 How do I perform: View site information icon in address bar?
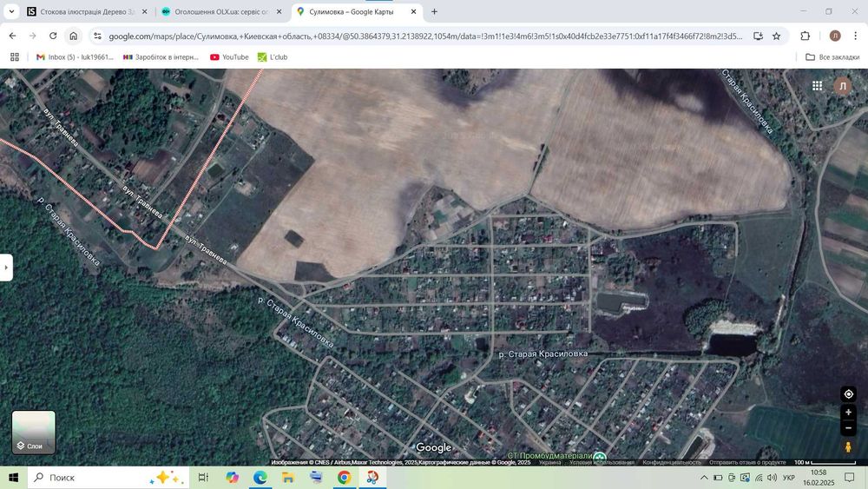coord(97,36)
